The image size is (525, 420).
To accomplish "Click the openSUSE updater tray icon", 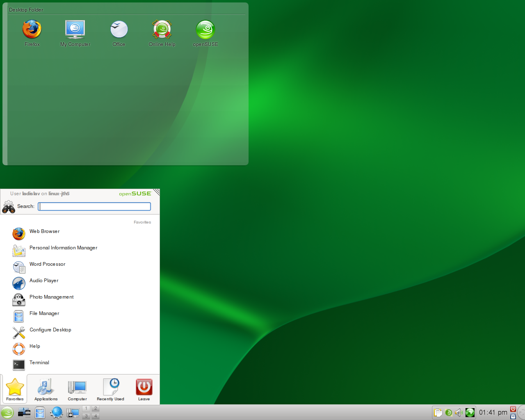I will [x=449, y=413].
